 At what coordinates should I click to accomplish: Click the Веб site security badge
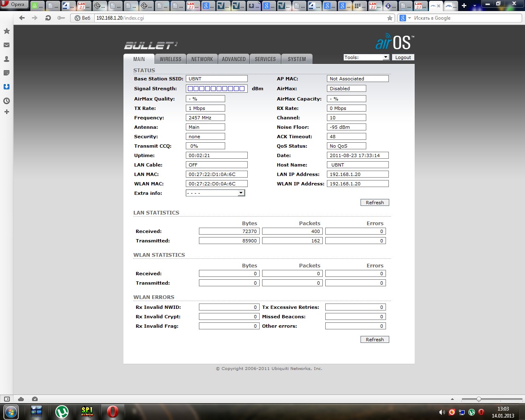point(82,18)
